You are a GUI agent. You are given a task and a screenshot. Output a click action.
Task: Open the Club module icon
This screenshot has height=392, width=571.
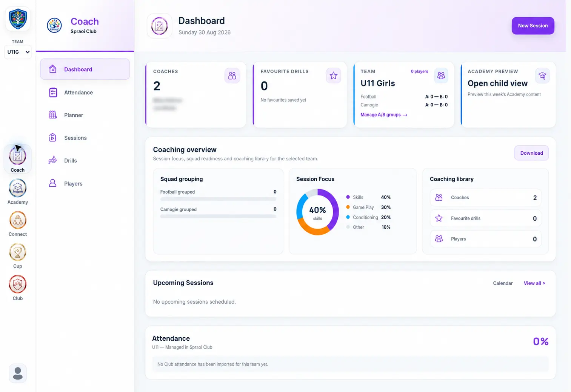tap(17, 284)
